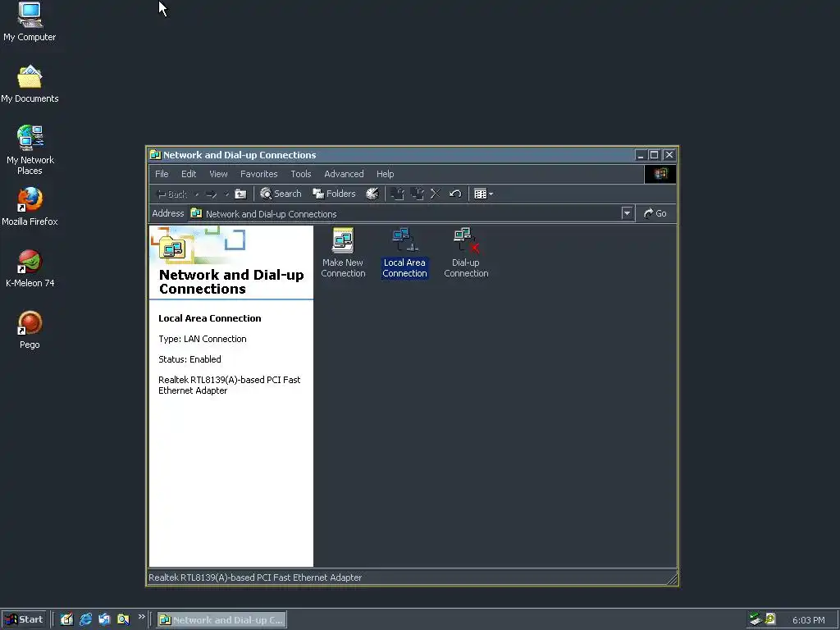Screen dimensions: 840x630
Task: Select My Network Places desktop icon
Action: (x=30, y=150)
